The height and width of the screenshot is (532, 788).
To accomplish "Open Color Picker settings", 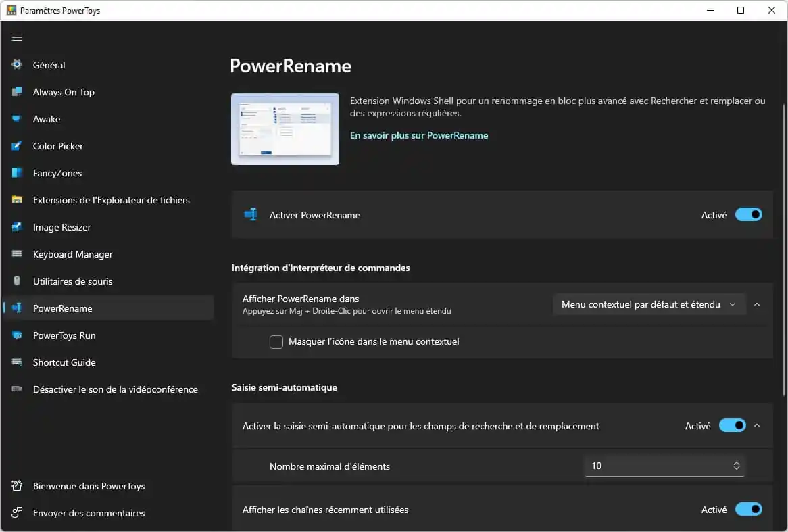I will [x=109, y=146].
